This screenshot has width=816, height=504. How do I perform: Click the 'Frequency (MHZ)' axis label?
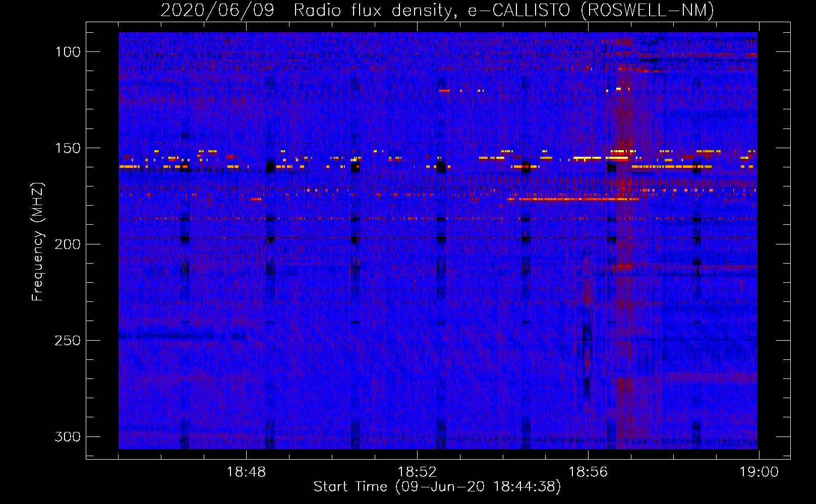point(38,242)
